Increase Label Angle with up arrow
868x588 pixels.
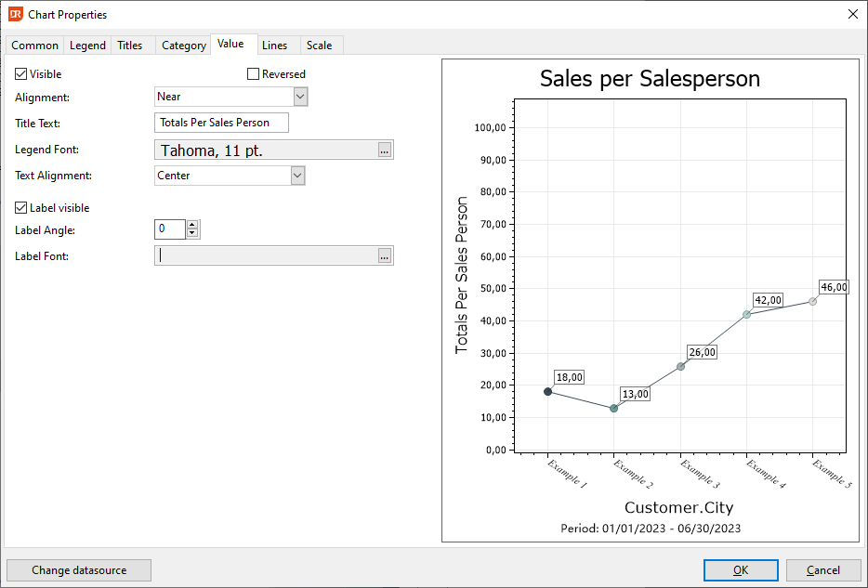click(x=192, y=225)
